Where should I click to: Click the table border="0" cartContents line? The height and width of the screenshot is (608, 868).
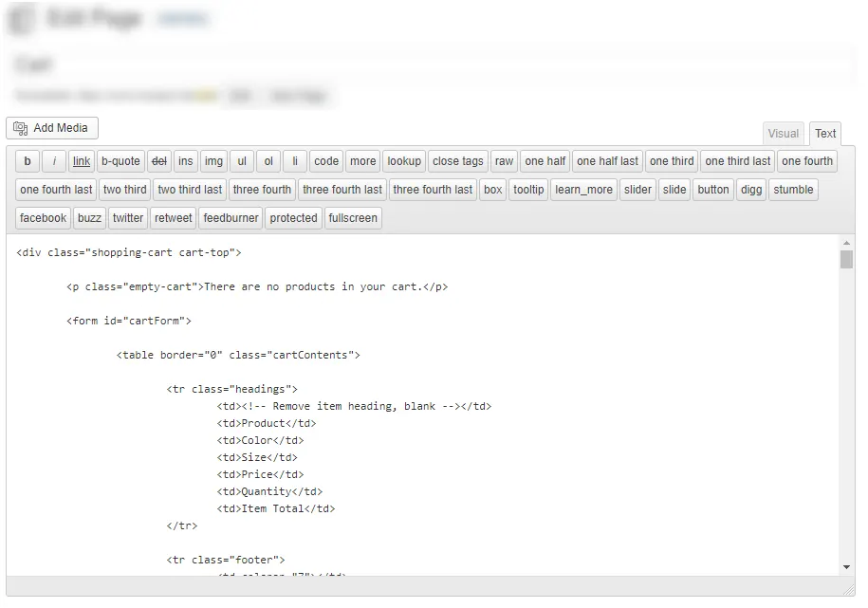238,355
